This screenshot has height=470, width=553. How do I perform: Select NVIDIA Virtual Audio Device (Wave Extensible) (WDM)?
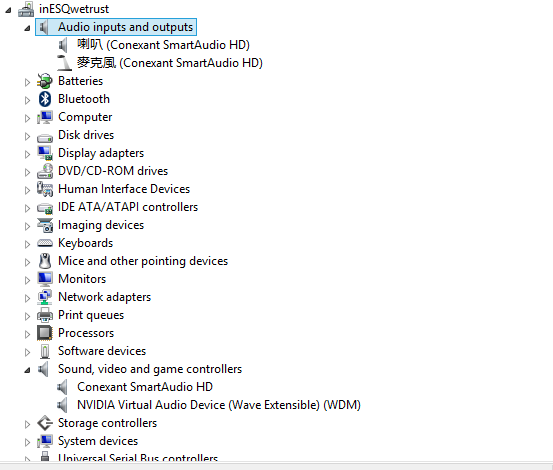tap(219, 405)
